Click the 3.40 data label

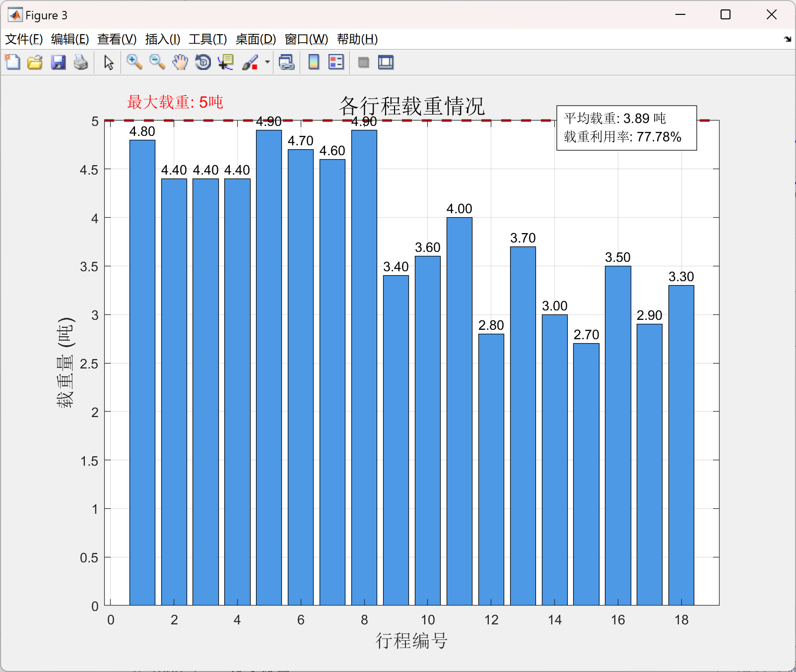pyautogui.click(x=396, y=267)
